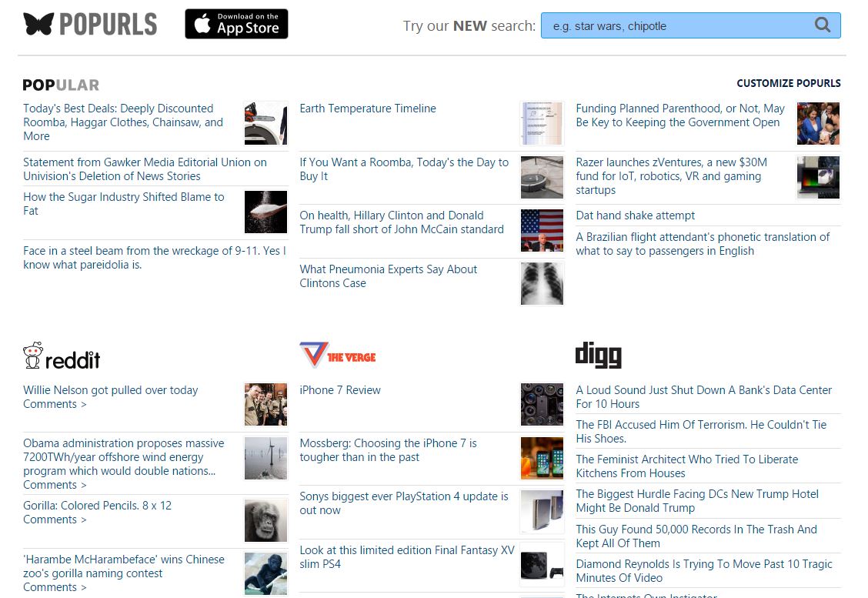Open Gawker Media Editorial Union statement
The width and height of the screenshot is (868, 598).
click(x=145, y=169)
